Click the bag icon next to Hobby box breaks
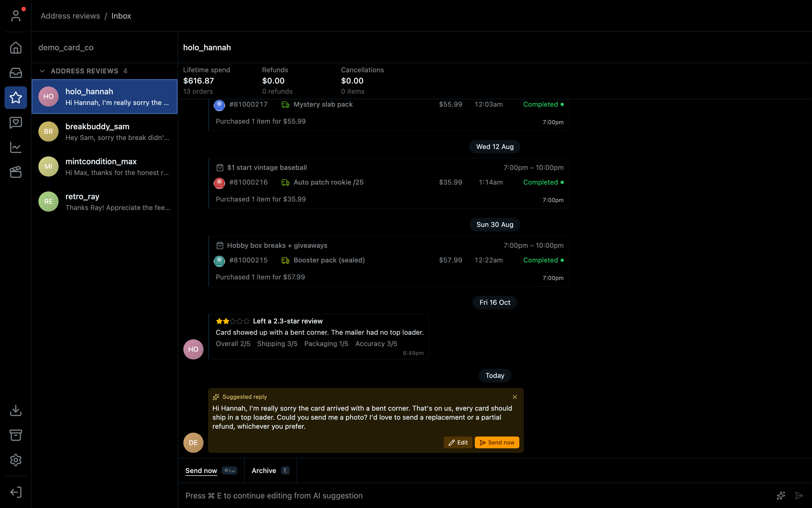This screenshot has width=812, height=508. coord(220,246)
